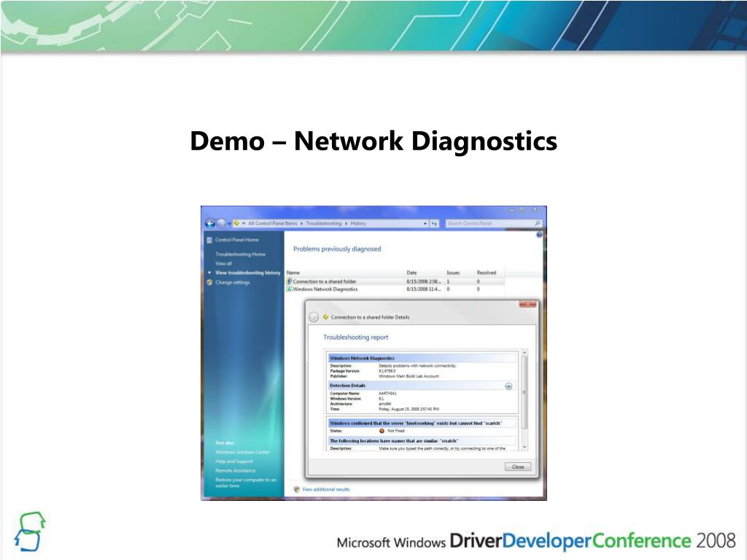747x560 pixels.
Task: Click the dialog's round back button
Action: click(314, 317)
